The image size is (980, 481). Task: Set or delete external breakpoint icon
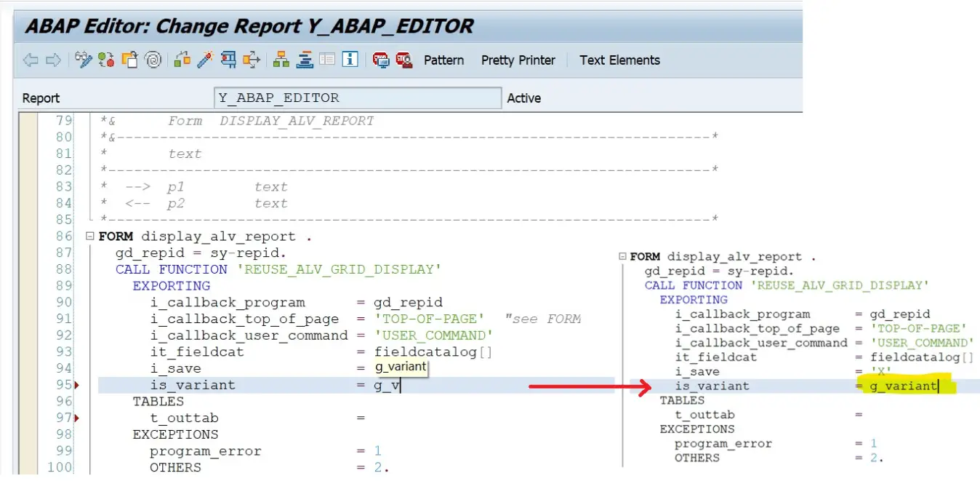[404, 60]
